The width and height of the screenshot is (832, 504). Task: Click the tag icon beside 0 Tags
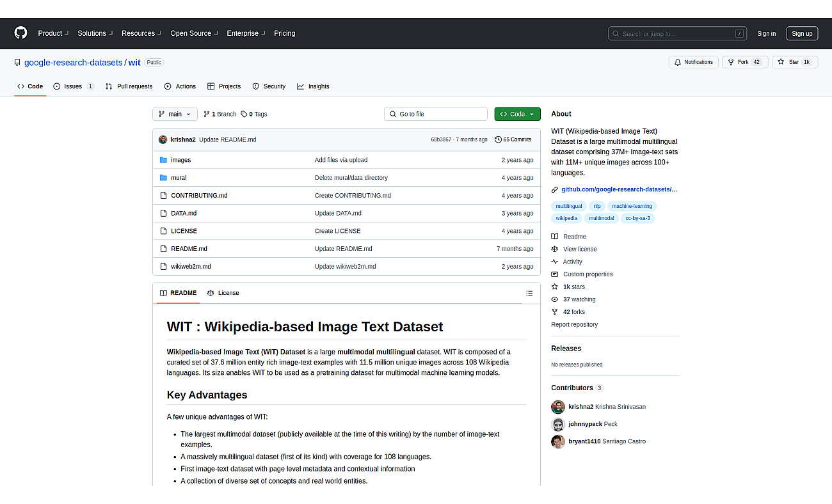[244, 114]
